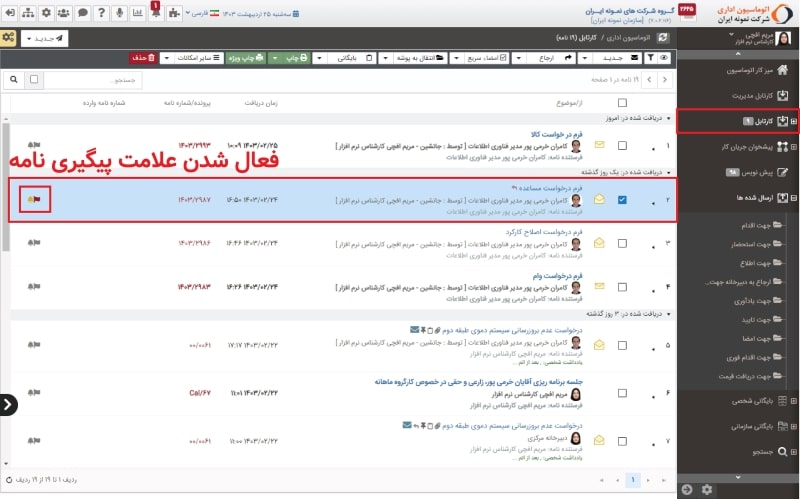Open the organization chart icon

[28, 13]
